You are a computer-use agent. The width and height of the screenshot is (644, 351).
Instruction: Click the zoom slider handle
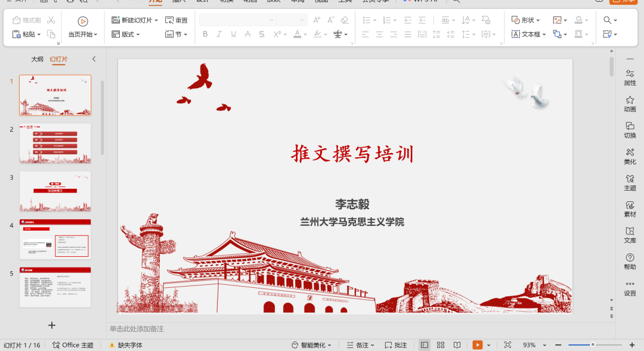[593, 345]
